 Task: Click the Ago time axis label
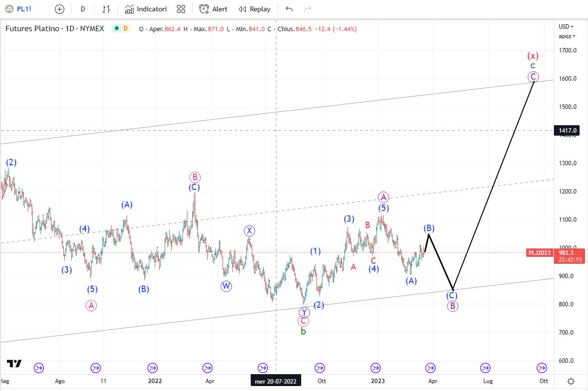(60, 381)
